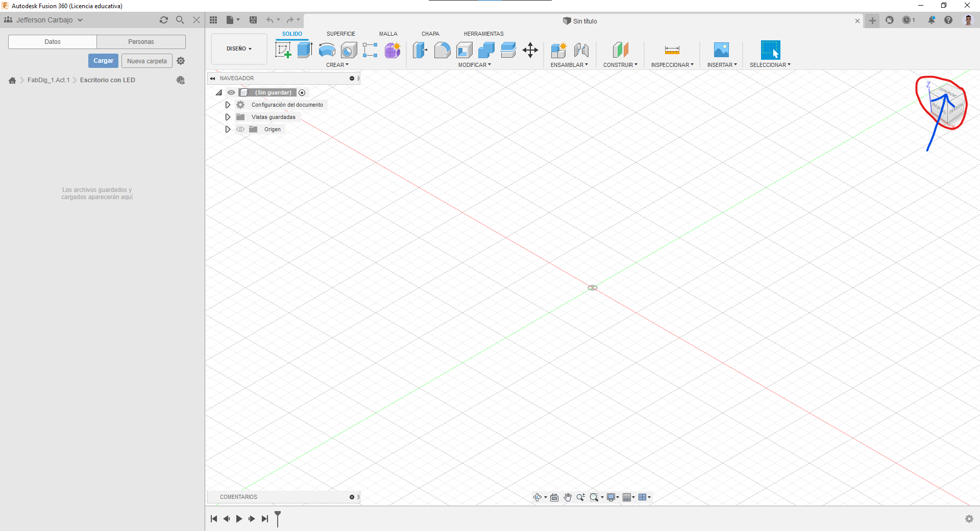The width and height of the screenshot is (980, 531).
Task: Create a New Component from Ensamblar
Action: (x=559, y=50)
